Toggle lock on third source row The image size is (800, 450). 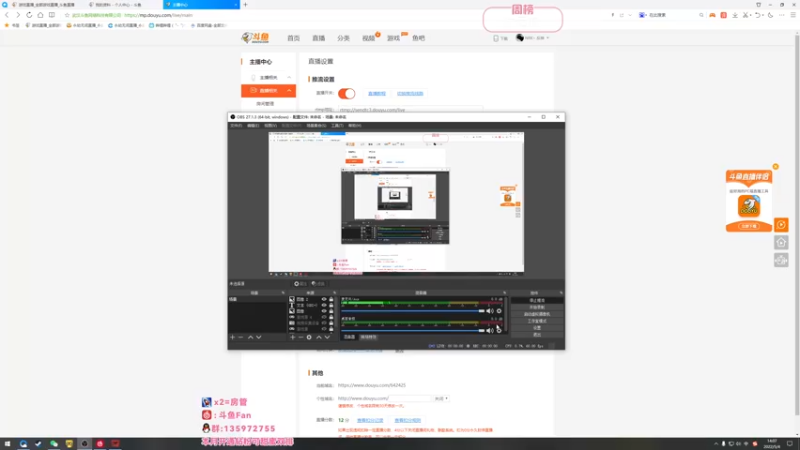click(331, 311)
